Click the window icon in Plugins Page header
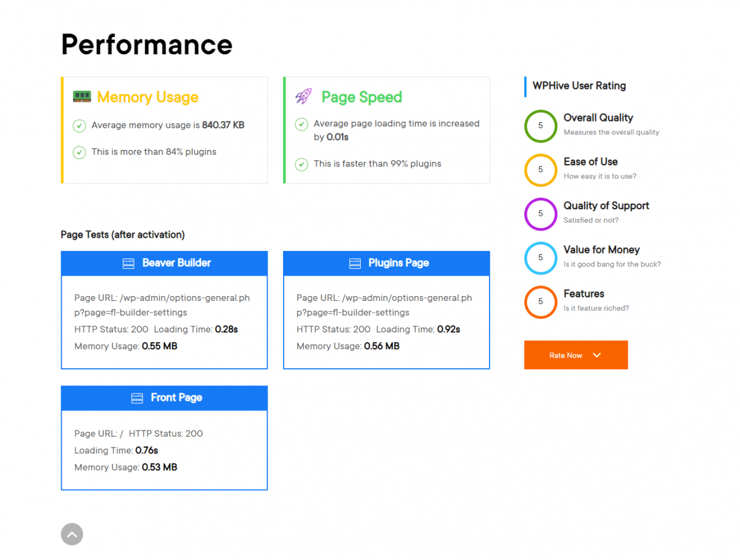Viewport: 740px width, 560px height. tap(355, 263)
